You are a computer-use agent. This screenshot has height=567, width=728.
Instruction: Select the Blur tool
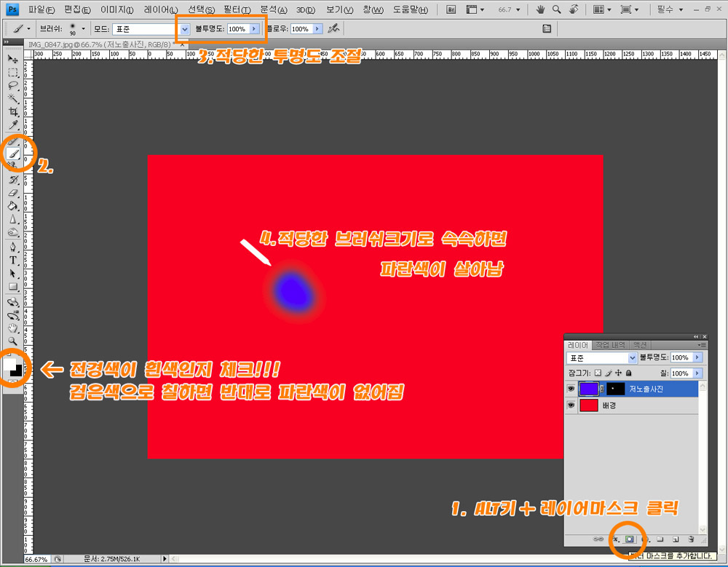pos(13,218)
